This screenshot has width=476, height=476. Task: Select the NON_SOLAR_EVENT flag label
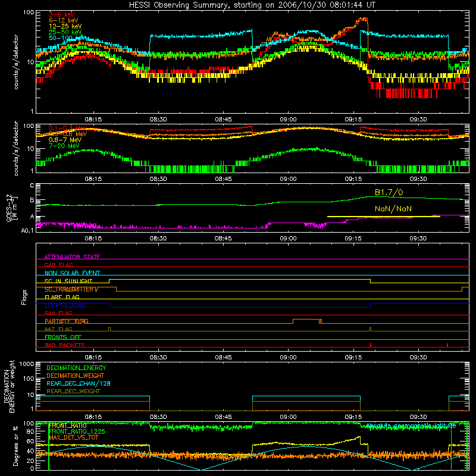coord(72,273)
